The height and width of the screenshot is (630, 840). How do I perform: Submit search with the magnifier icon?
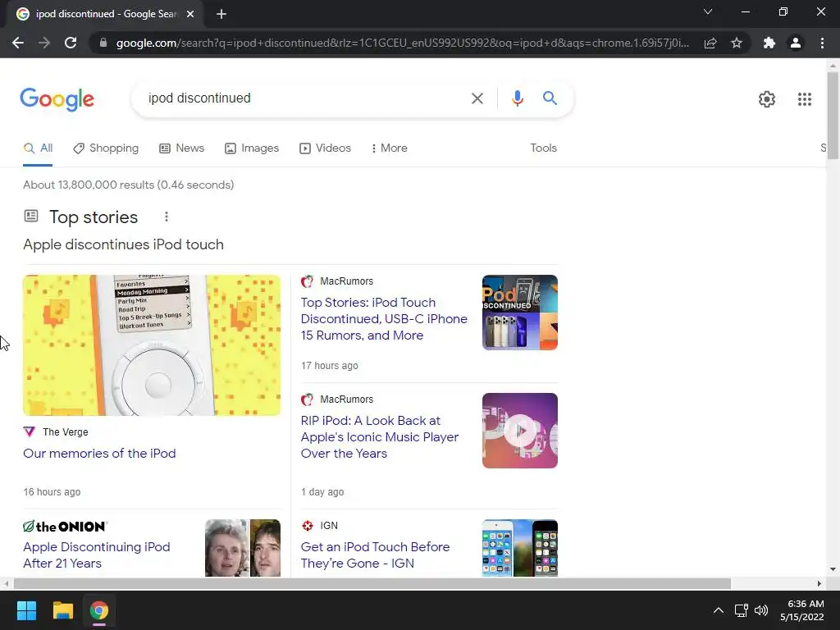[x=550, y=98]
